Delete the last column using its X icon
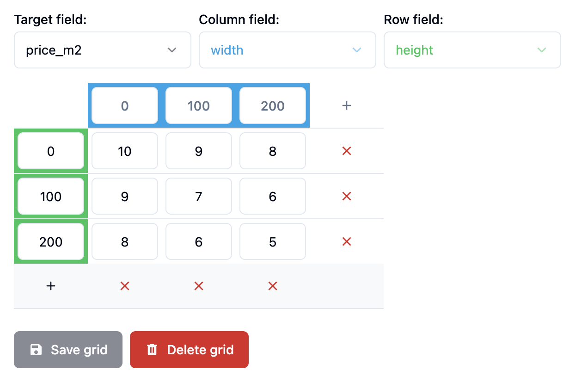Image resolution: width=588 pixels, height=383 pixels. point(272,286)
